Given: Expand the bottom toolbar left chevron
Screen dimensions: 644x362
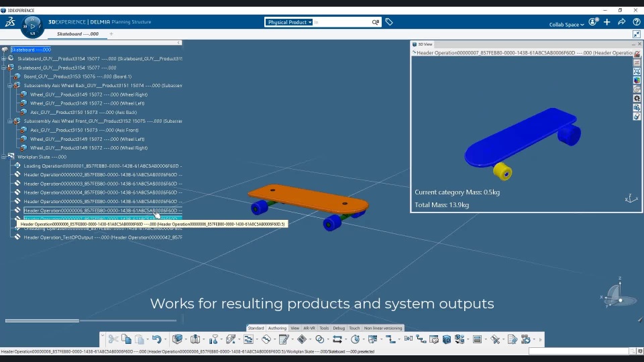Looking at the screenshot, I should pos(102,336).
